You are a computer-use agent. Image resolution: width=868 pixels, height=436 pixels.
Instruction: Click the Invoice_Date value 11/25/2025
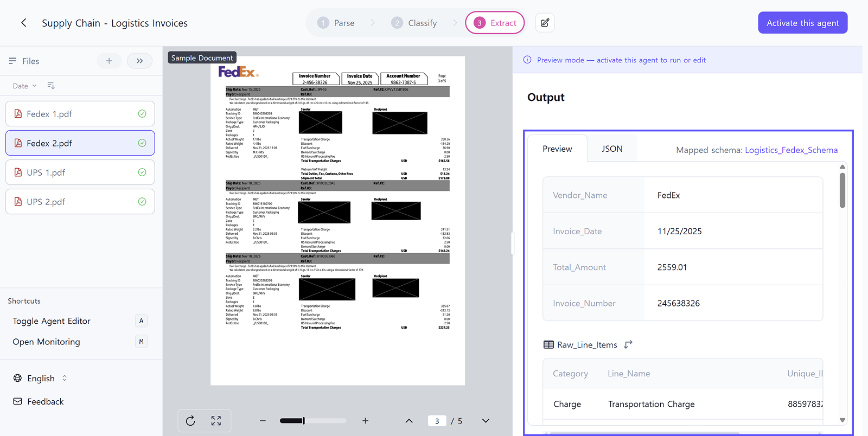coord(680,231)
